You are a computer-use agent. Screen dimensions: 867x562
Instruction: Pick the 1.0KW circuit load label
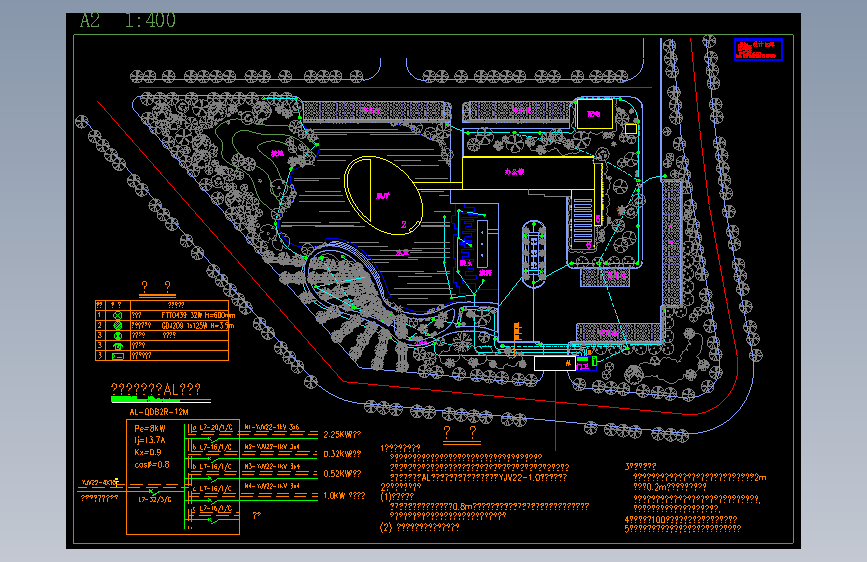point(344,496)
